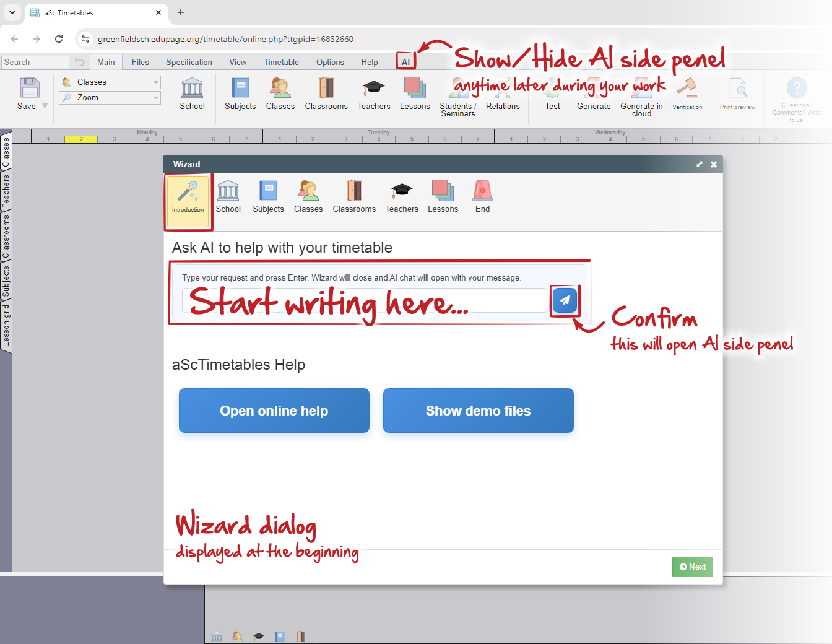Click the classroom door icon in bottom bar

click(301, 637)
